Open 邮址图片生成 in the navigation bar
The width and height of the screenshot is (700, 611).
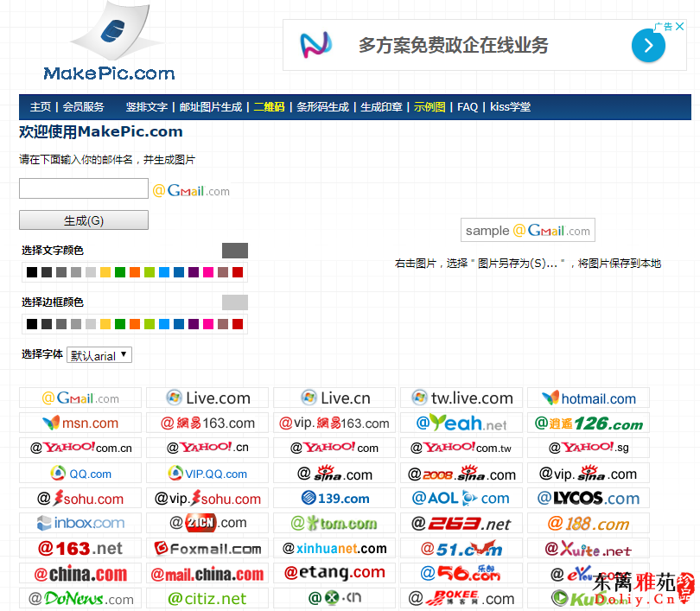click(x=211, y=106)
